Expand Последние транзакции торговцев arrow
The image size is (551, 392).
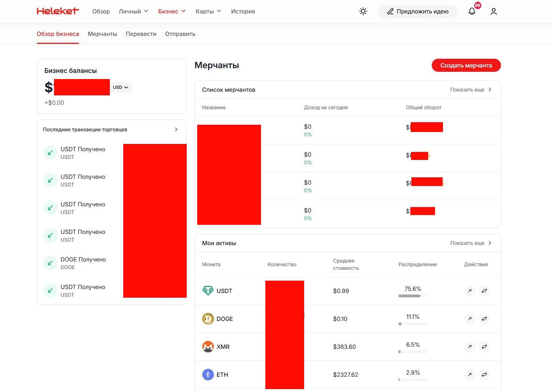pos(176,129)
